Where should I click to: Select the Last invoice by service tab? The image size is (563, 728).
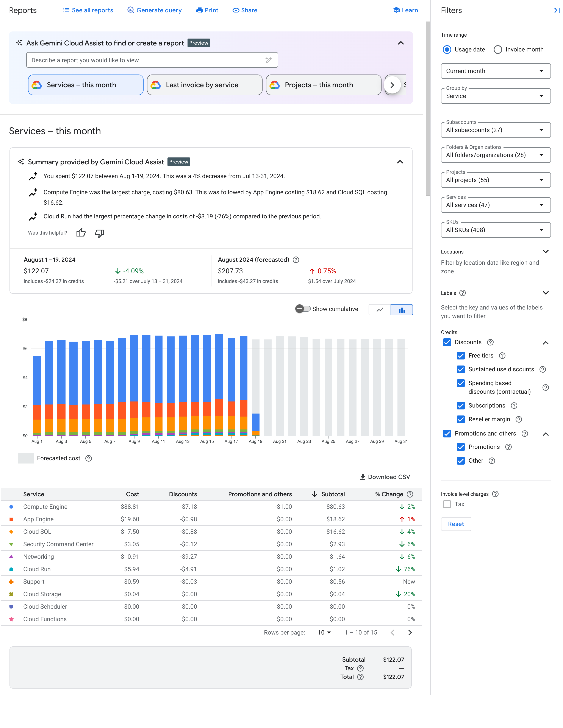(203, 84)
